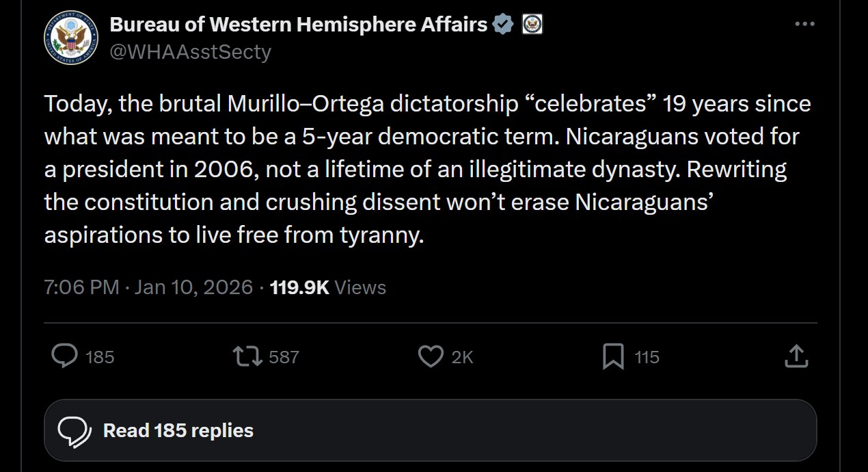Viewport: 868px width, 472px height.
Task: Like the post with the heart icon
Action: (431, 356)
